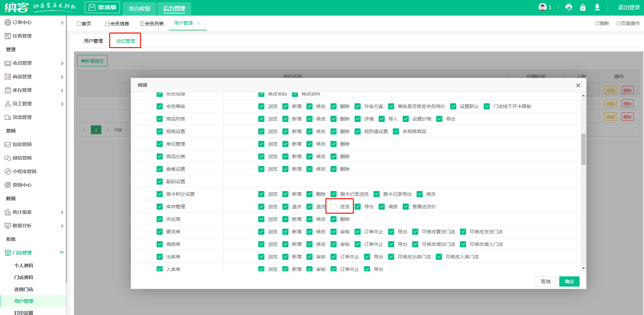Click the dialog's vertical scrollbar thumb
644x315 pixels.
pyautogui.click(x=583, y=149)
